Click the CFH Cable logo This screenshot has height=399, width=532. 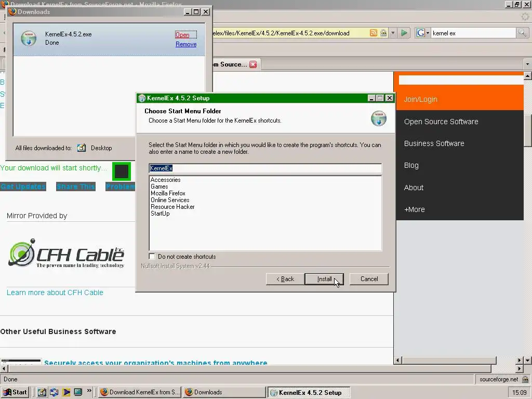coord(66,254)
